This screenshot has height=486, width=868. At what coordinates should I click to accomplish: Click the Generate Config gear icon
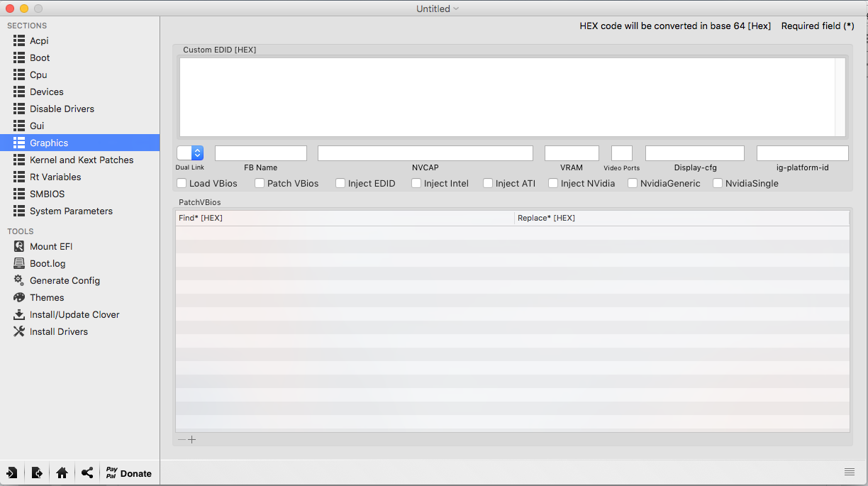pos(19,280)
